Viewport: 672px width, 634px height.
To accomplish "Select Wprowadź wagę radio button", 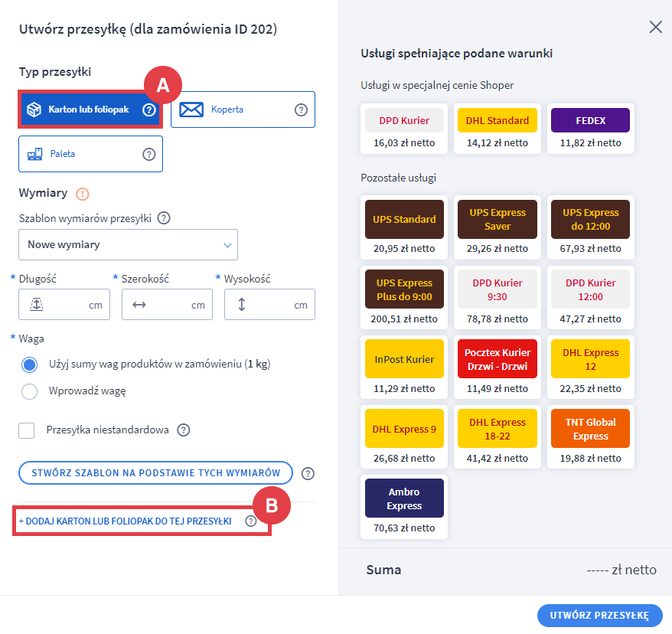I will (30, 391).
